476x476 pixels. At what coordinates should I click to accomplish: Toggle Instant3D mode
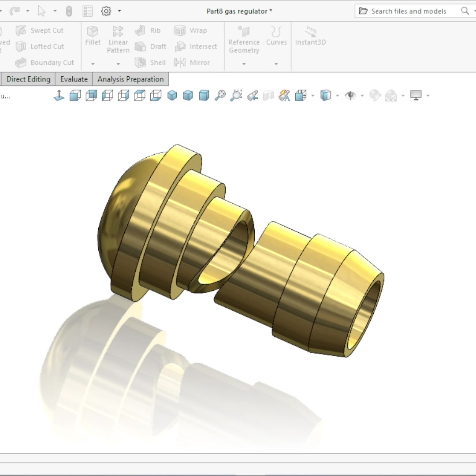[311, 36]
